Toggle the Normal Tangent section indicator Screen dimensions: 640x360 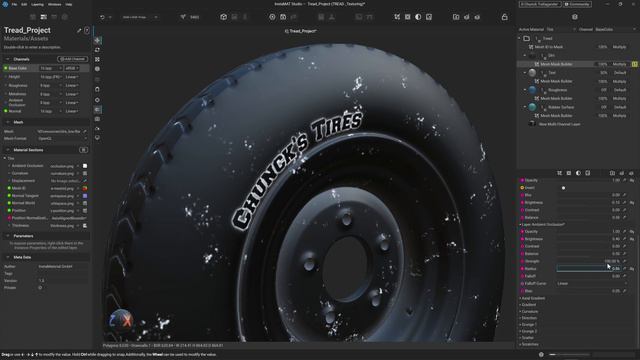[x=9, y=196]
